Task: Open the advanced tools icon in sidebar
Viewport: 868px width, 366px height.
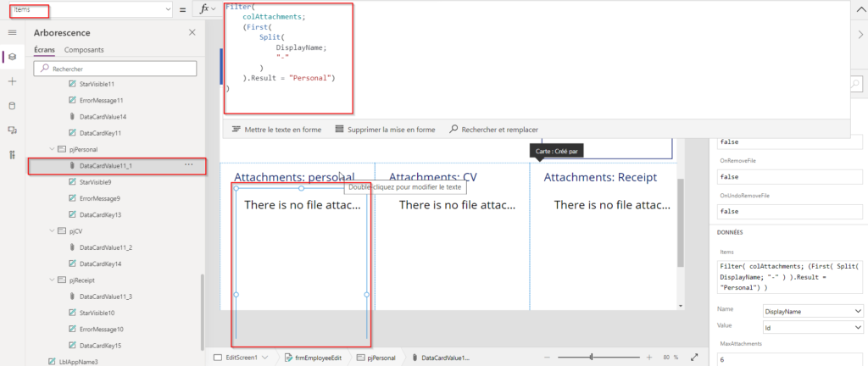Action: 12,154
